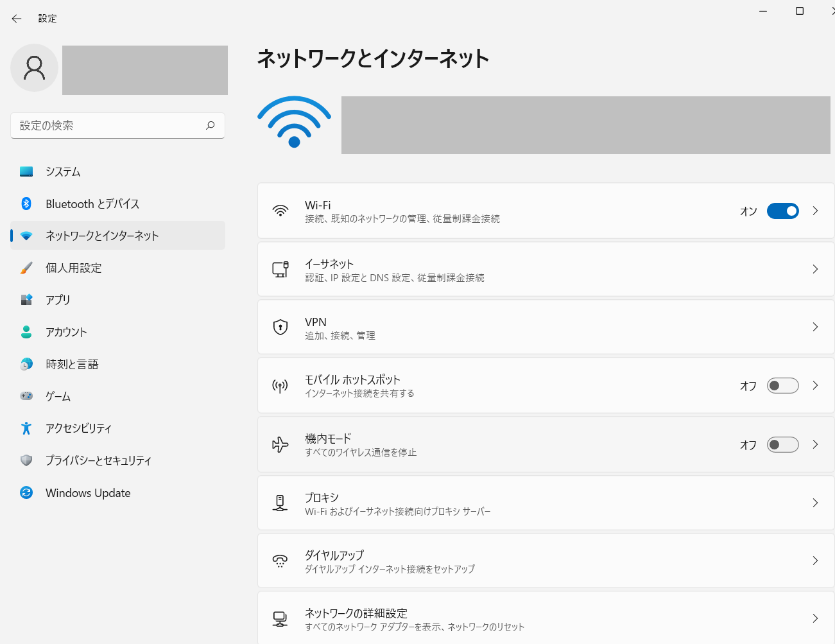
Task: Open ダイヤルアップ setup
Action: point(546,560)
